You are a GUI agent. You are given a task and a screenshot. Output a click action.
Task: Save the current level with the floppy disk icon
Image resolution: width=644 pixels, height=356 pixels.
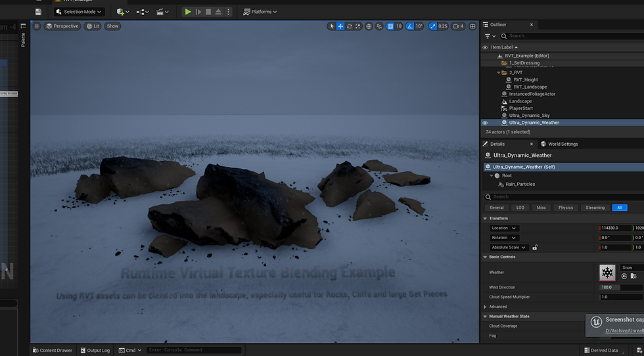pyautogui.click(x=38, y=12)
